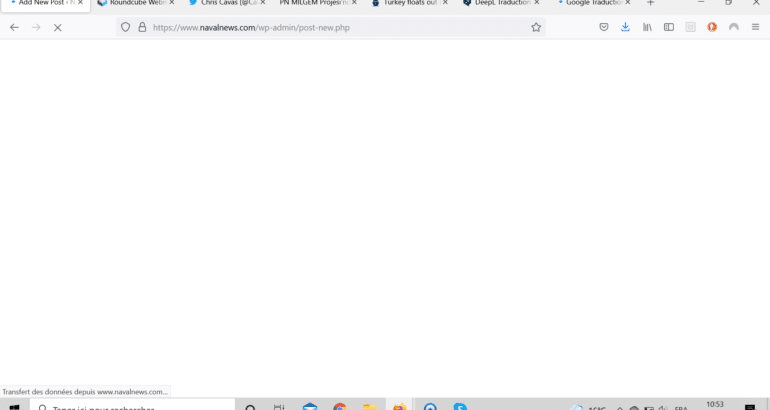This screenshot has height=410, width=770.
Task: Click the navalnews.com URL address field
Action: point(330,27)
